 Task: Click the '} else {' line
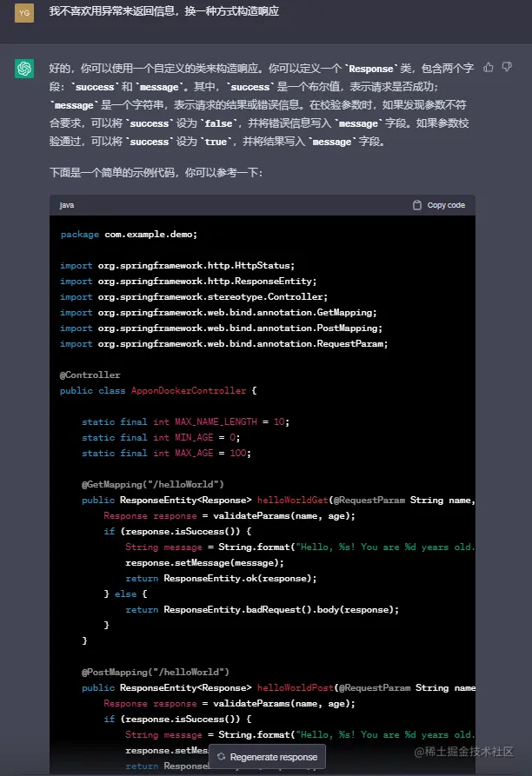(x=126, y=594)
